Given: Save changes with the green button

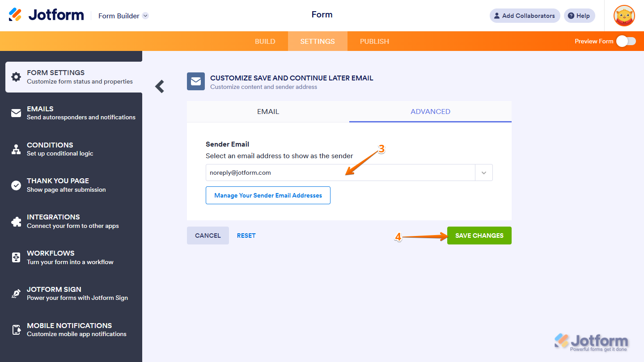Looking at the screenshot, I should 479,236.
